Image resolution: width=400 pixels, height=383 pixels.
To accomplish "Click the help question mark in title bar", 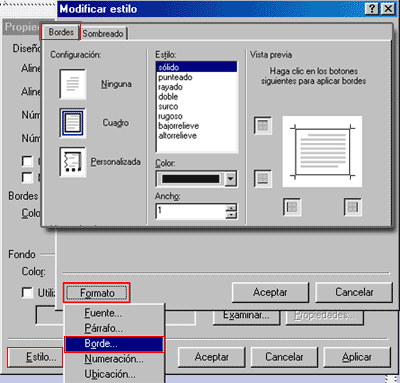I will [372, 8].
